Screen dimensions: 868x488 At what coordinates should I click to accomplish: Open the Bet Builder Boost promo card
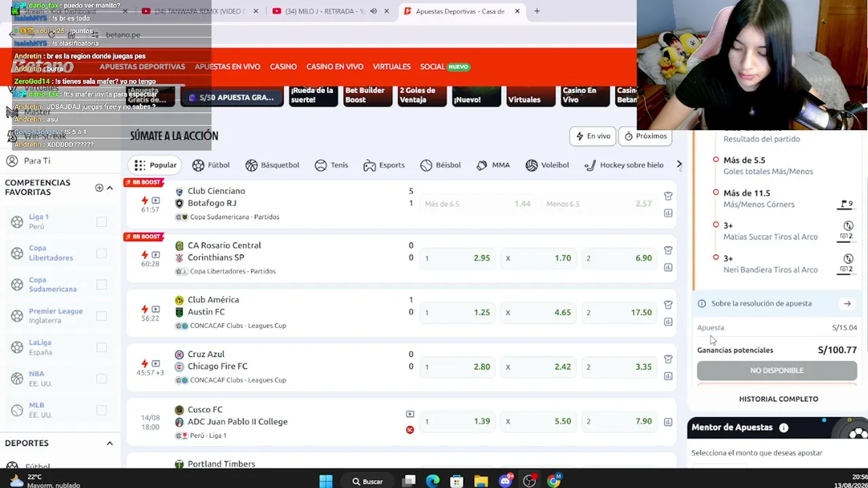pyautogui.click(x=368, y=96)
